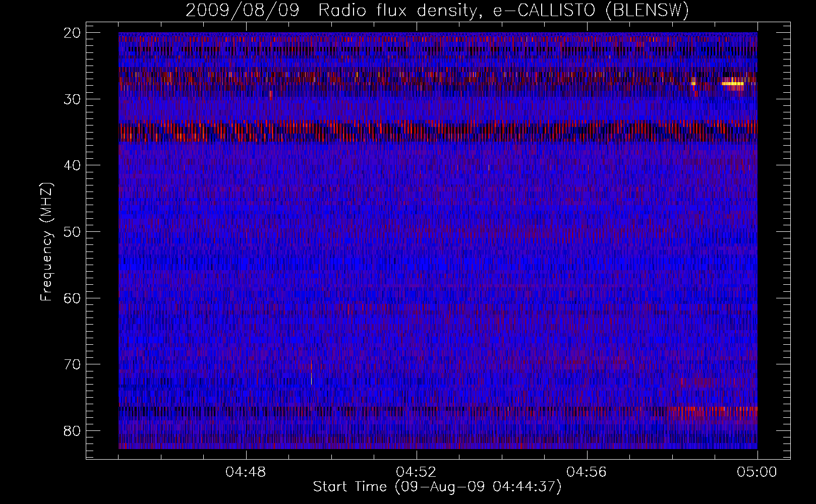The height and width of the screenshot is (504, 816).
Task: Click the small white vertical spike near 72 MHz
Action: click(x=311, y=379)
